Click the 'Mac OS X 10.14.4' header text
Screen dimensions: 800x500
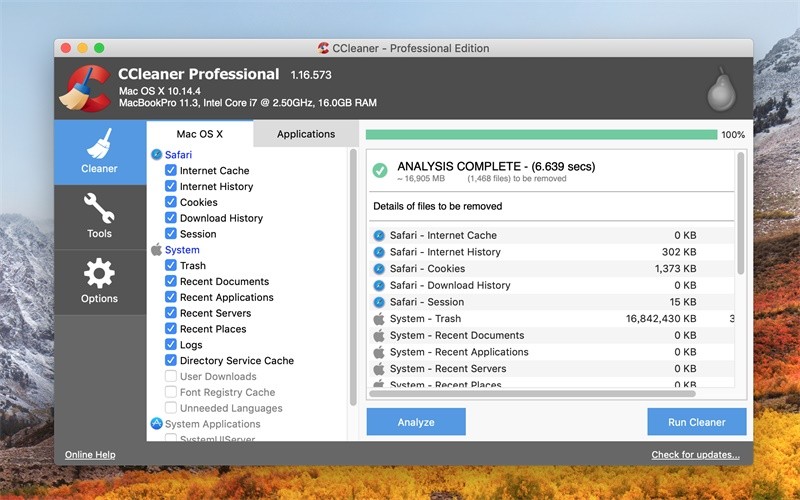(160, 91)
